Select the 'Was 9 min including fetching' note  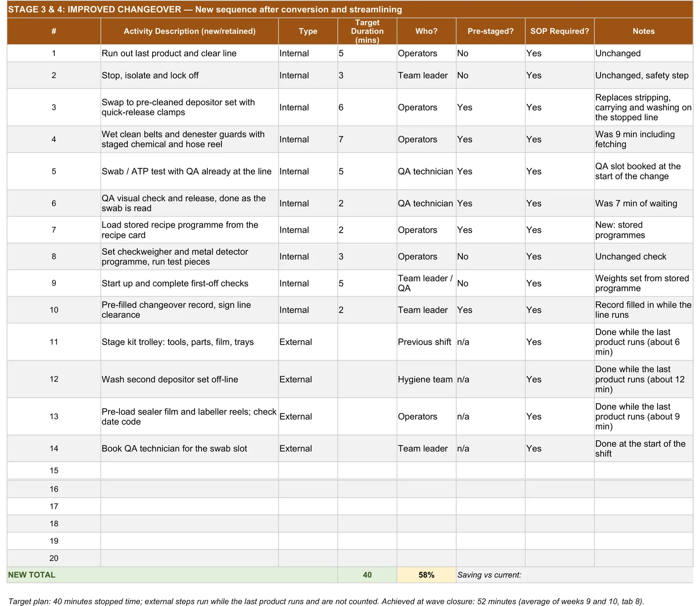click(x=644, y=139)
